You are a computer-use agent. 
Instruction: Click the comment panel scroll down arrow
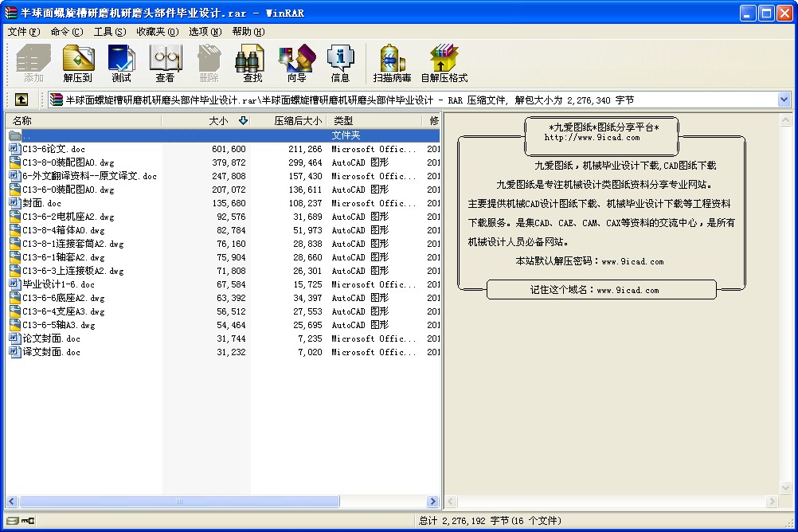pos(785,487)
